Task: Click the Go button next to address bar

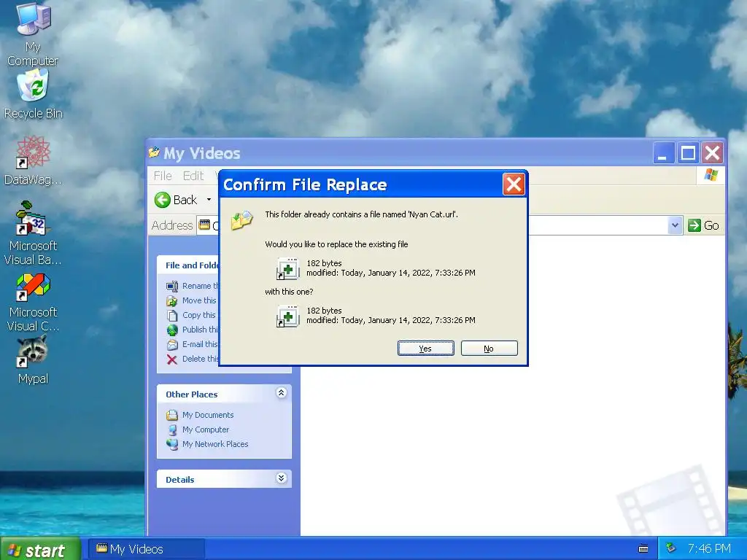Action: point(704,225)
